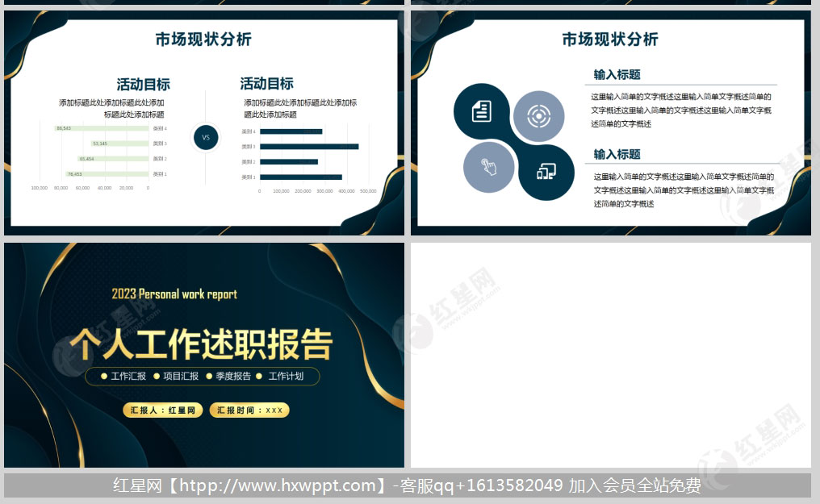Select the 工作计划 label in tag bar
The height and width of the screenshot is (504, 820).
coord(286,376)
